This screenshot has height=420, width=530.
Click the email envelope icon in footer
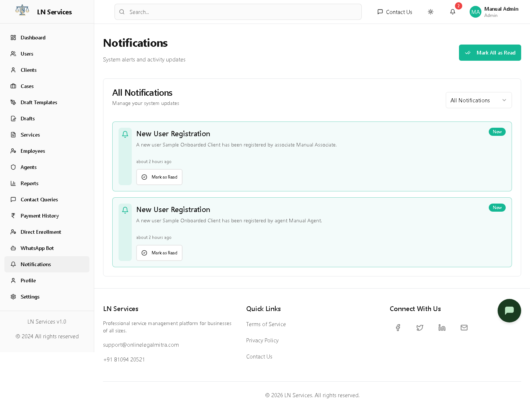[x=464, y=328]
